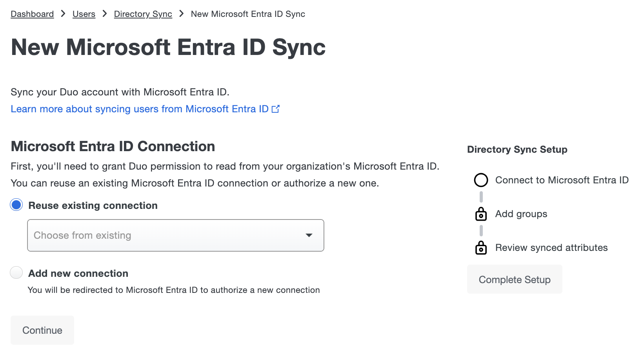The height and width of the screenshot is (351, 644).
Task: Click the Reuse existing connection label
Action: (93, 205)
